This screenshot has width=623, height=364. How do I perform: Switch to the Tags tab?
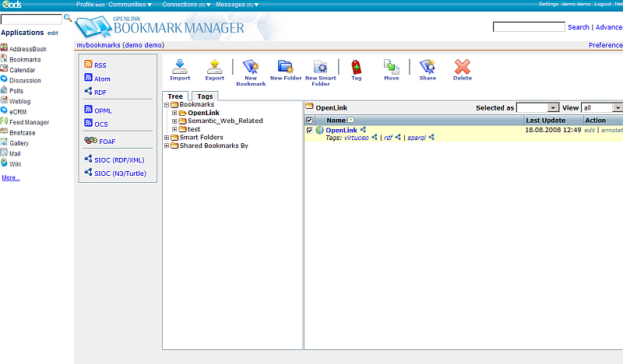coord(205,96)
